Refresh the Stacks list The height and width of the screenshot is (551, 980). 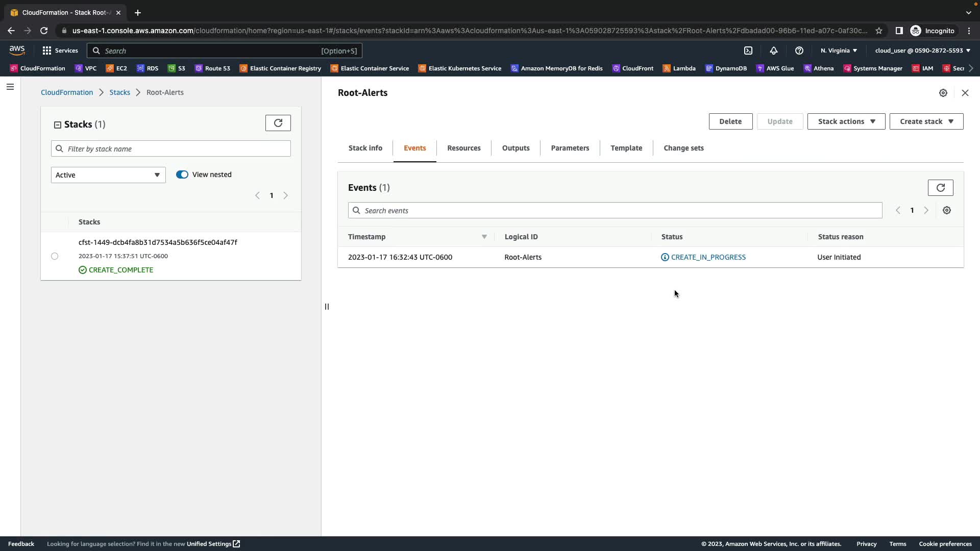(278, 123)
